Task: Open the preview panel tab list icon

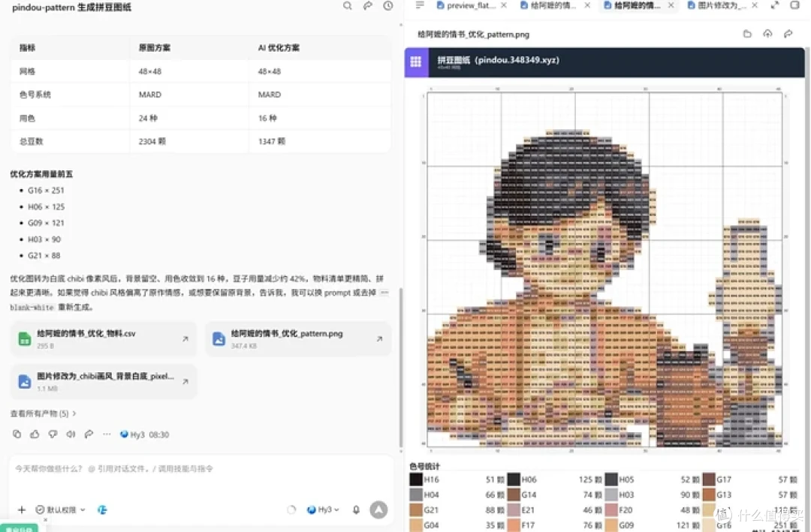Action: click(x=420, y=5)
